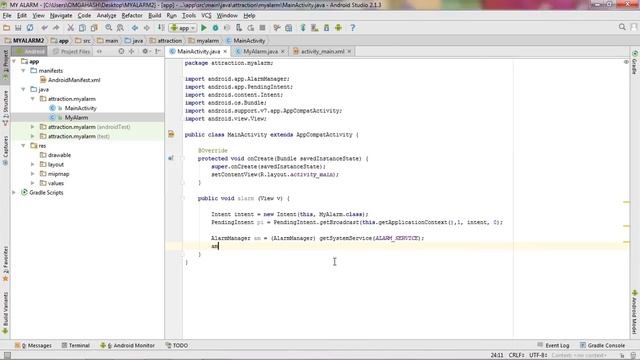
Task: Collapse the manifests folder
Action: click(x=23, y=71)
